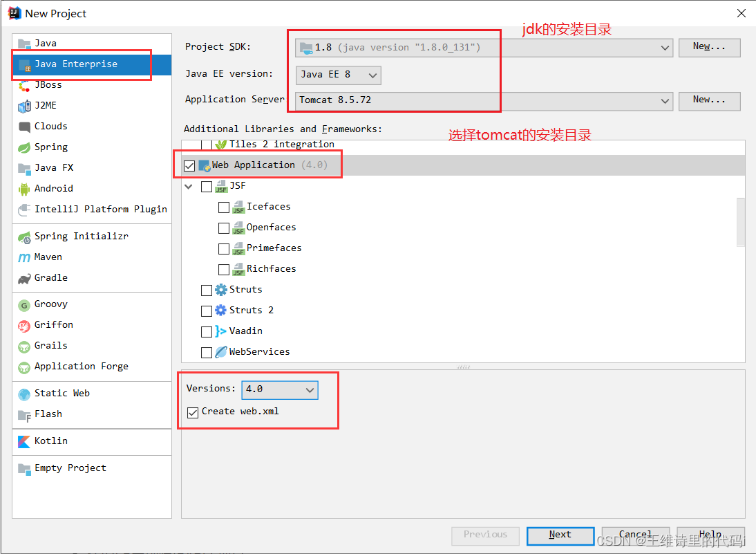The height and width of the screenshot is (554, 756).
Task: Click New button beside Project SDK
Action: tap(709, 47)
